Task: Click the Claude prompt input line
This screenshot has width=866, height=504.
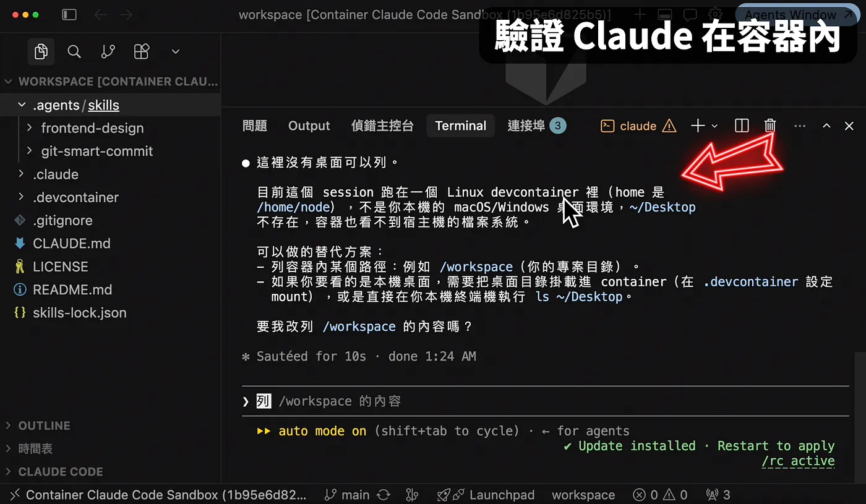Action: tap(546, 401)
